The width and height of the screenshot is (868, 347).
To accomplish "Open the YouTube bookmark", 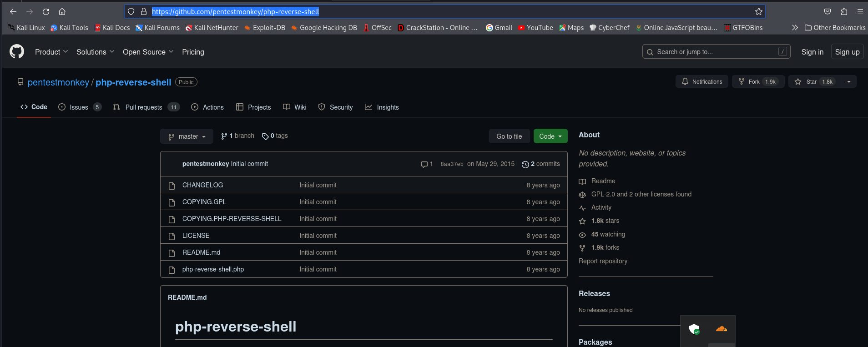I will click(x=535, y=28).
